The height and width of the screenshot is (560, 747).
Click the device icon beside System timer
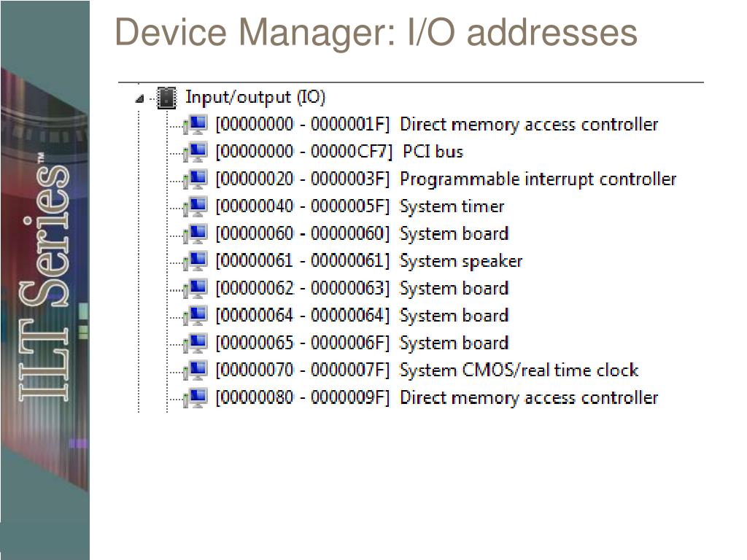click(195, 206)
